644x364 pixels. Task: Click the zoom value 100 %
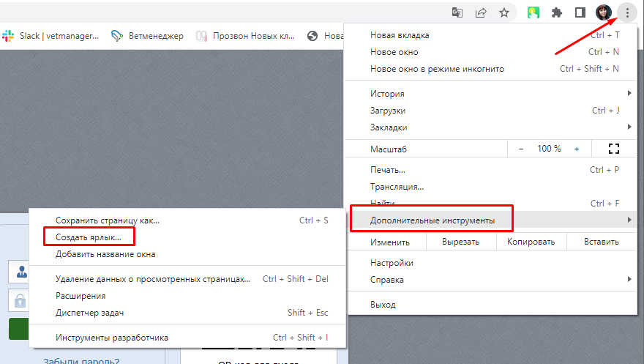coord(549,149)
